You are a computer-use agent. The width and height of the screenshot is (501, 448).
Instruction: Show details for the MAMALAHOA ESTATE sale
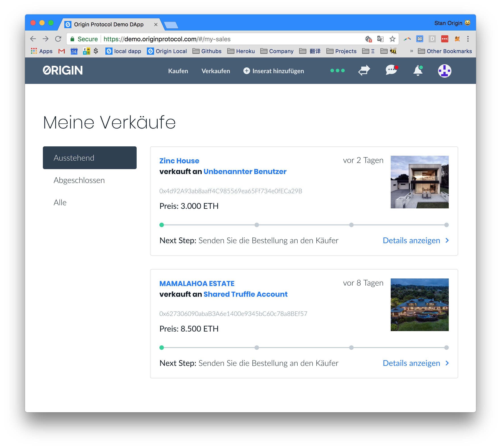(416, 363)
